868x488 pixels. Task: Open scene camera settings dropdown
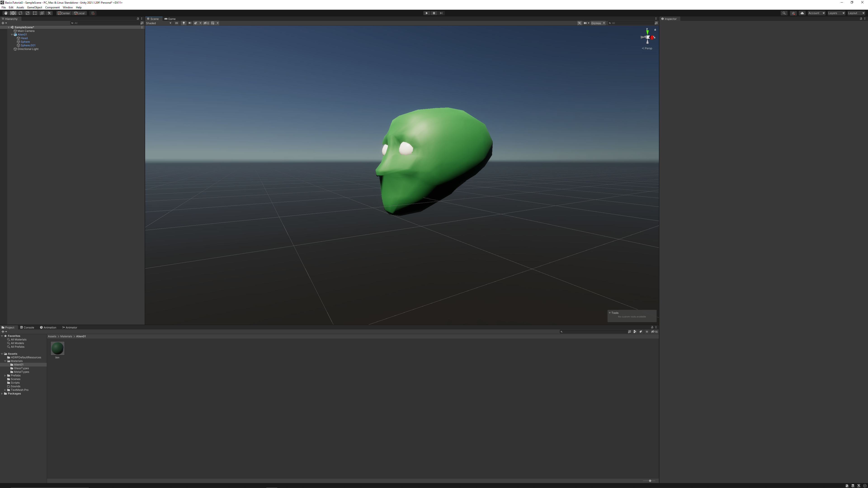587,23
